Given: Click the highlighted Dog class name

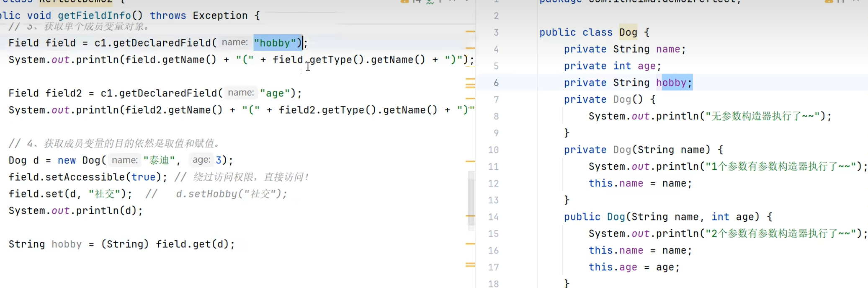Looking at the screenshot, I should (628, 32).
